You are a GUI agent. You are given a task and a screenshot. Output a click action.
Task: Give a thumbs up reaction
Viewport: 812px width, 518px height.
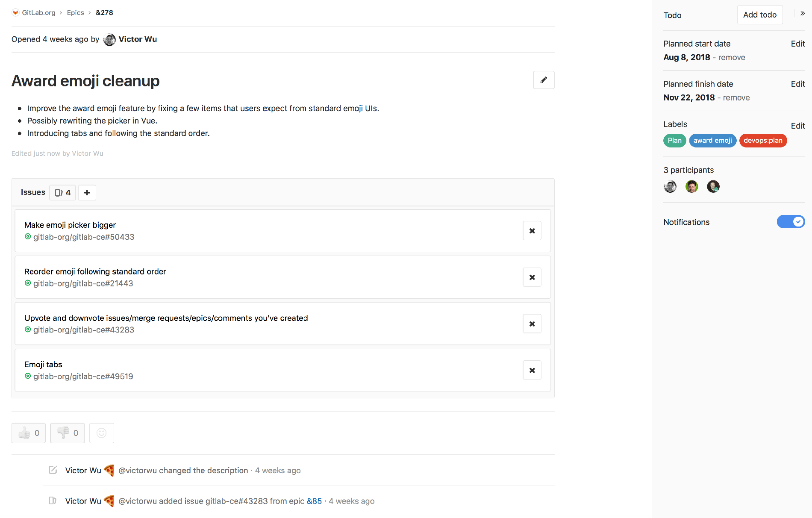pos(29,433)
